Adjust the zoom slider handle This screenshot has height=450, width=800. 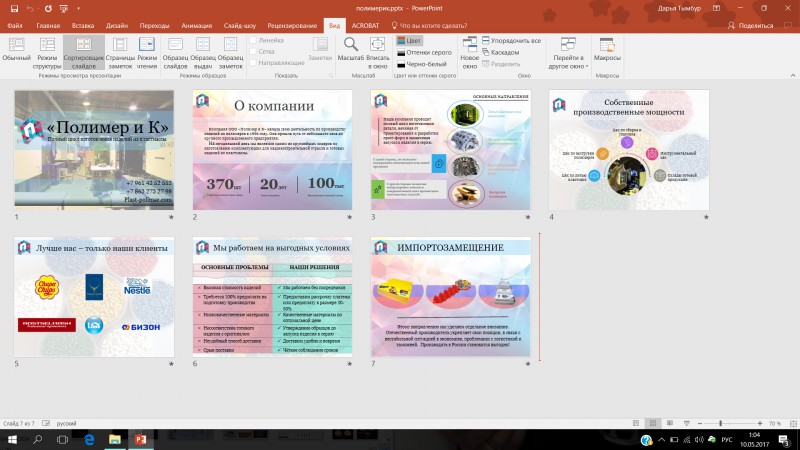[720, 423]
